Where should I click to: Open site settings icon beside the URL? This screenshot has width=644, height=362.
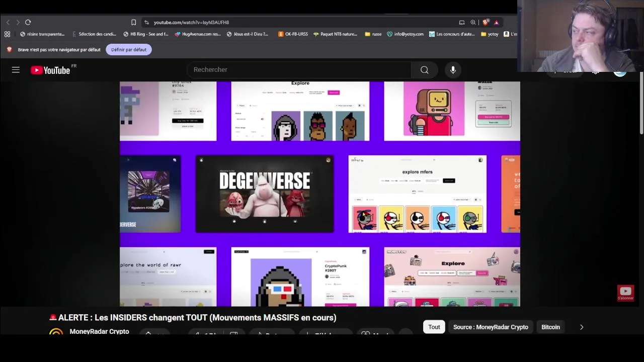(x=146, y=22)
